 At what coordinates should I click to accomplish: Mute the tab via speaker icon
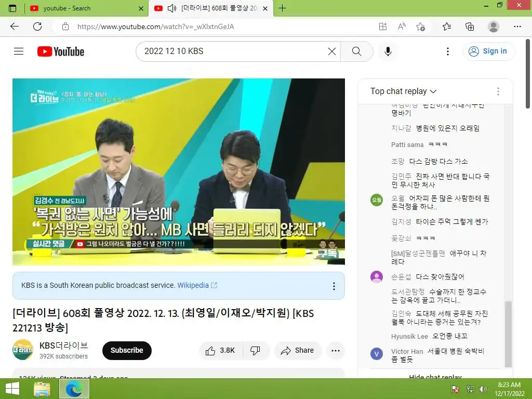(x=172, y=8)
